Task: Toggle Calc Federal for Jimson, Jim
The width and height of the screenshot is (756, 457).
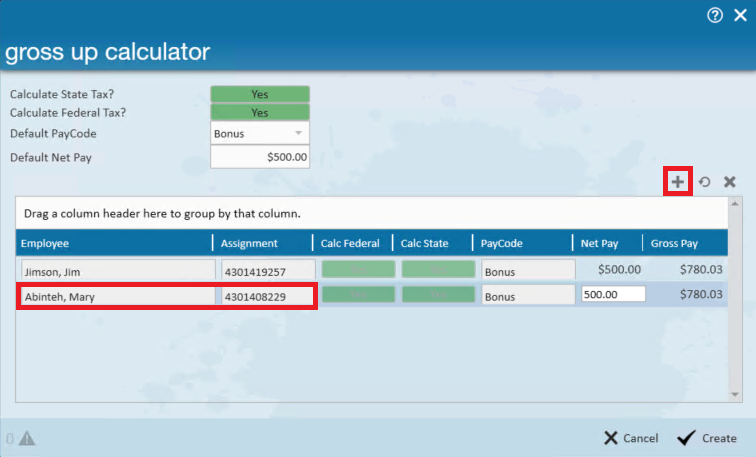Action: (x=358, y=269)
